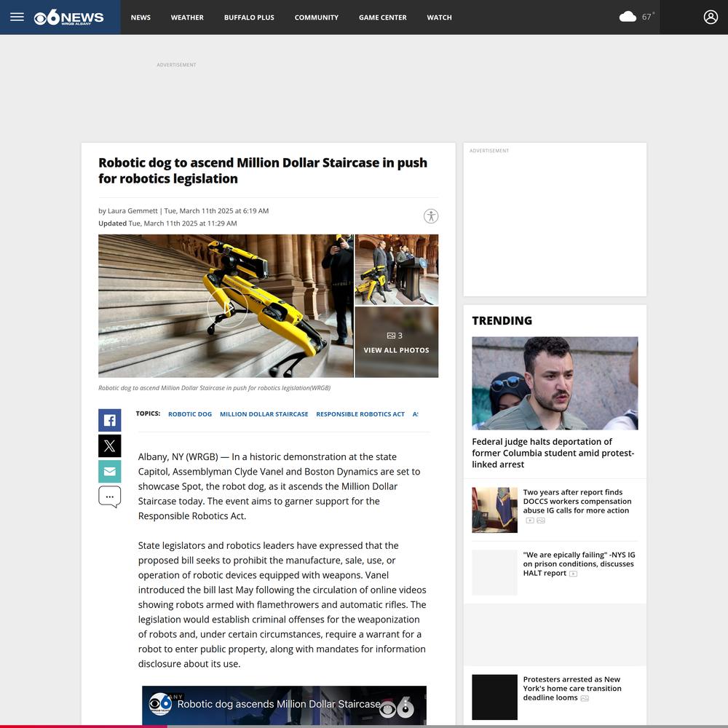Share article on Facebook
The image size is (728, 728).
tap(110, 420)
